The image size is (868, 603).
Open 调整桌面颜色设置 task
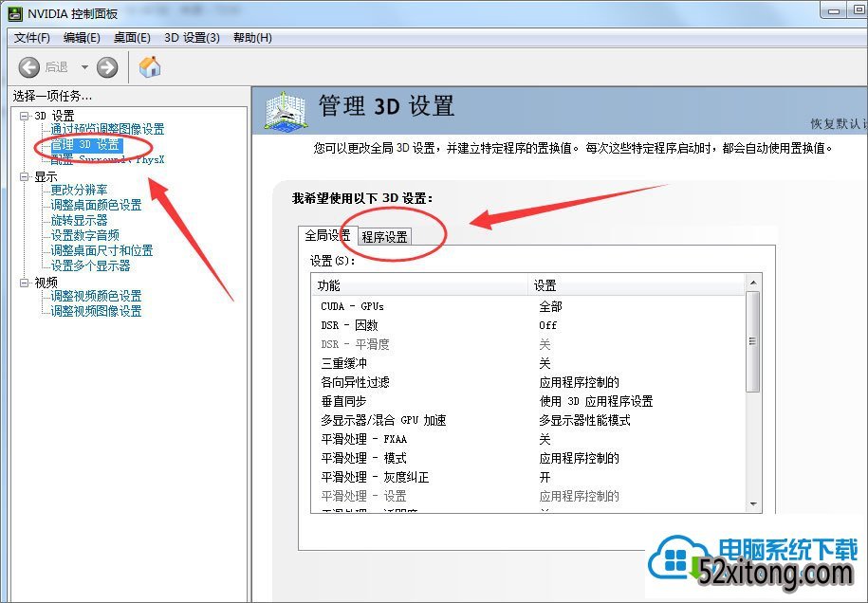tap(97, 205)
